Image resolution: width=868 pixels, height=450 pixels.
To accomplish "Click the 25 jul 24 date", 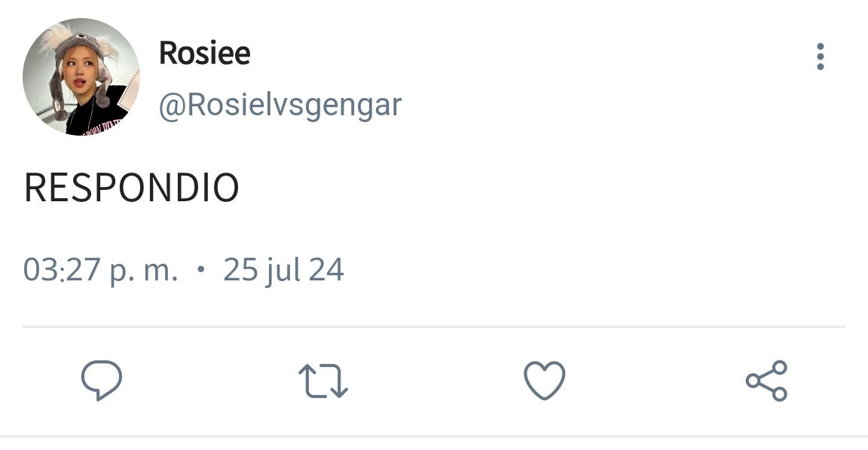I will pos(283,271).
